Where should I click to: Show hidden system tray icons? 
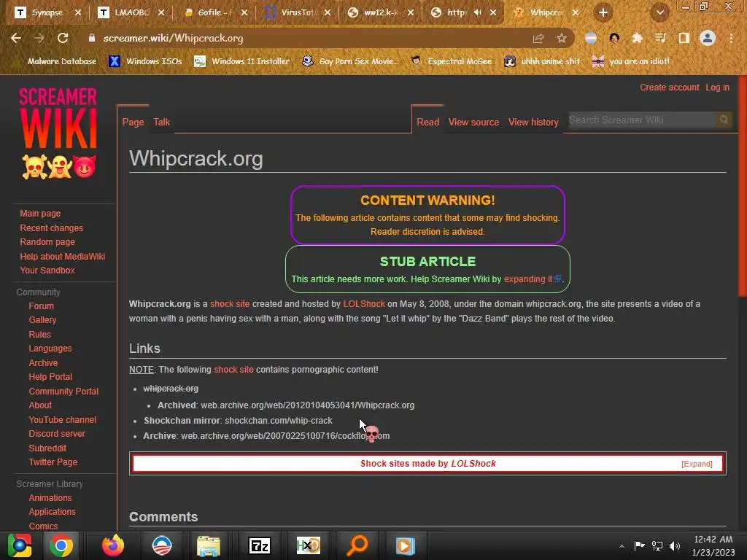click(x=622, y=546)
